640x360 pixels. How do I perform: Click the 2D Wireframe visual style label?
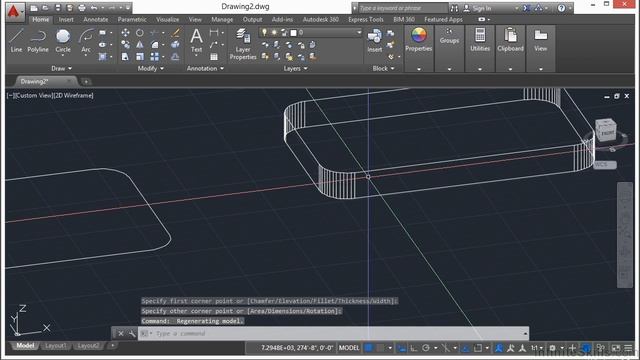75,96
